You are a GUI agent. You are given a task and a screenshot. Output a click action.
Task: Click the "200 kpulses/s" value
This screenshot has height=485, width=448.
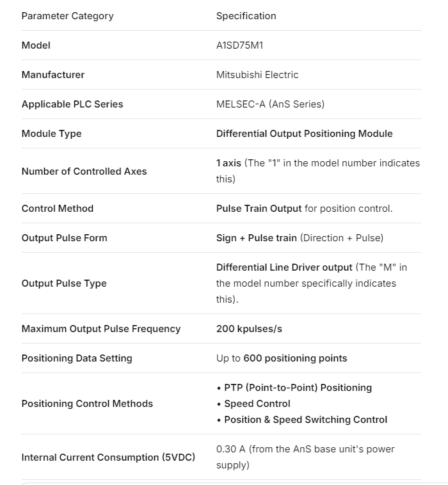249,329
